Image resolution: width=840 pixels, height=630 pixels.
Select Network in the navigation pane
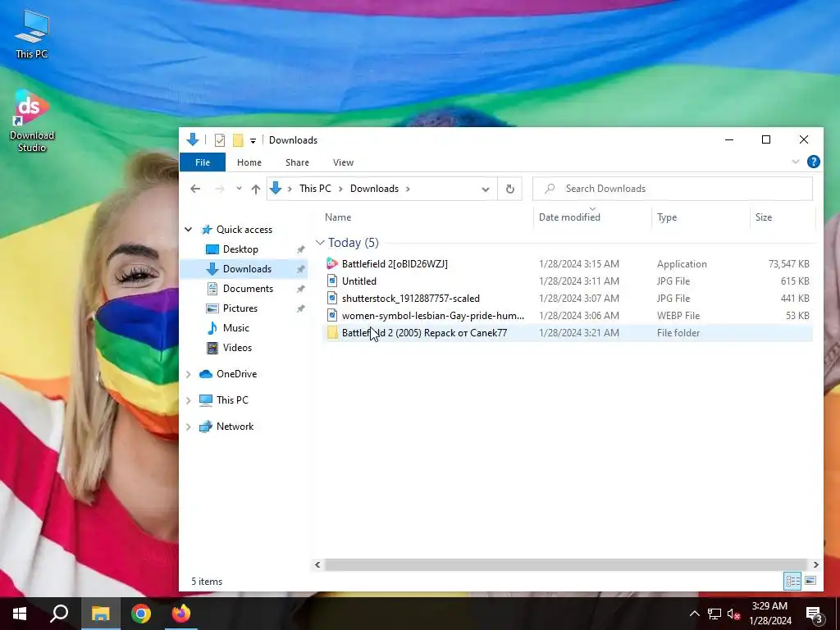pyautogui.click(x=235, y=427)
